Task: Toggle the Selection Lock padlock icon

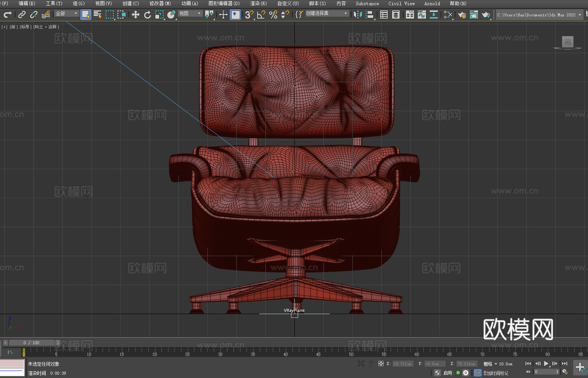Action: click(371, 364)
